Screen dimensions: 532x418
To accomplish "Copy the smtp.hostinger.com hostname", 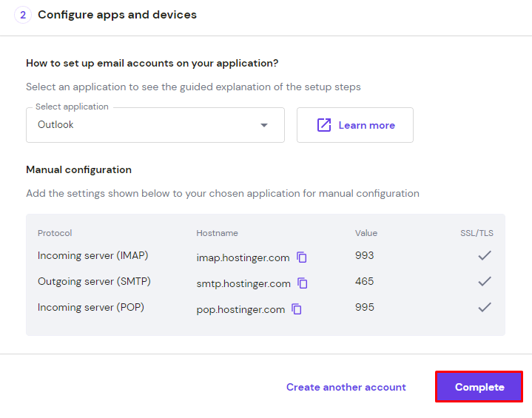I will tap(303, 283).
